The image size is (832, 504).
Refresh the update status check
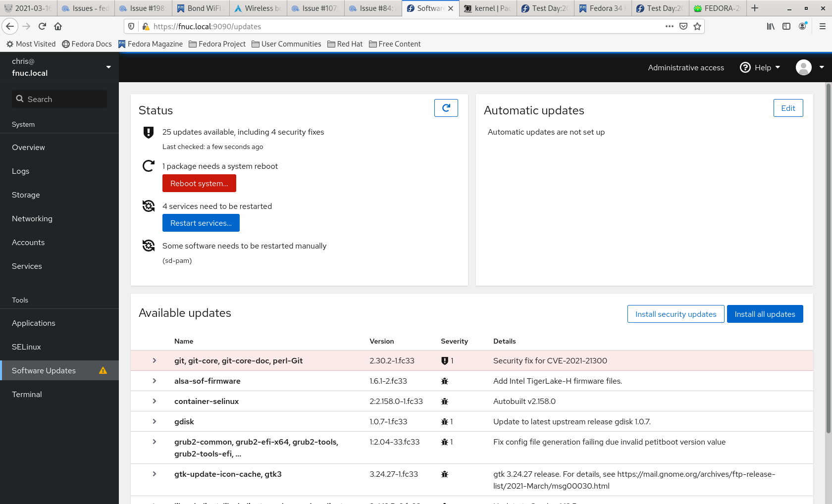pos(446,108)
